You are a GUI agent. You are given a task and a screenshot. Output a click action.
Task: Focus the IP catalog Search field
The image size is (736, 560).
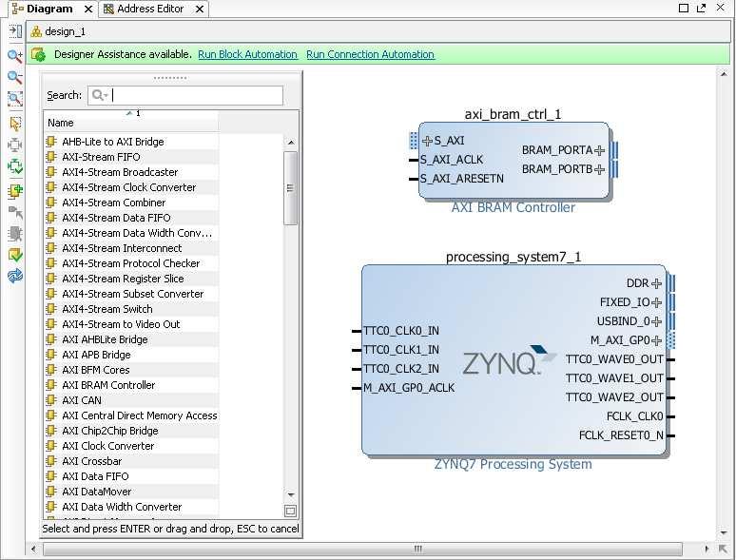pos(185,95)
